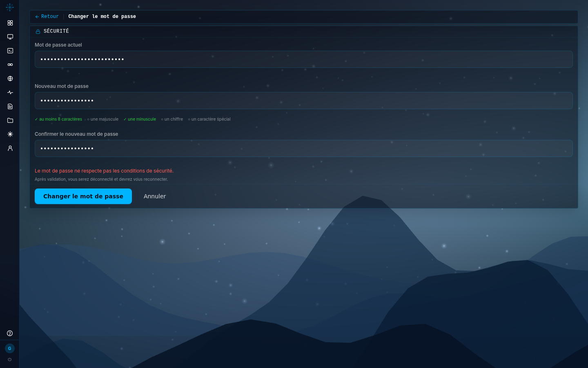
Task: Go back using the Retour link
Action: pyautogui.click(x=47, y=17)
